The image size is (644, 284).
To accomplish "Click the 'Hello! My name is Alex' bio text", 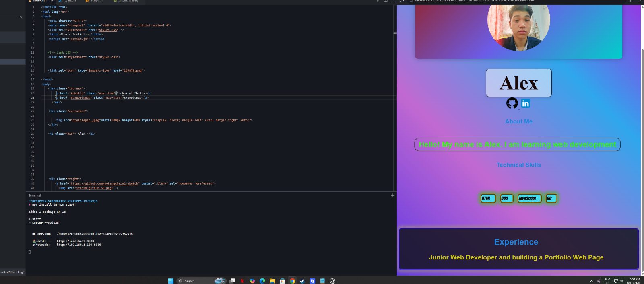I will point(517,144).
